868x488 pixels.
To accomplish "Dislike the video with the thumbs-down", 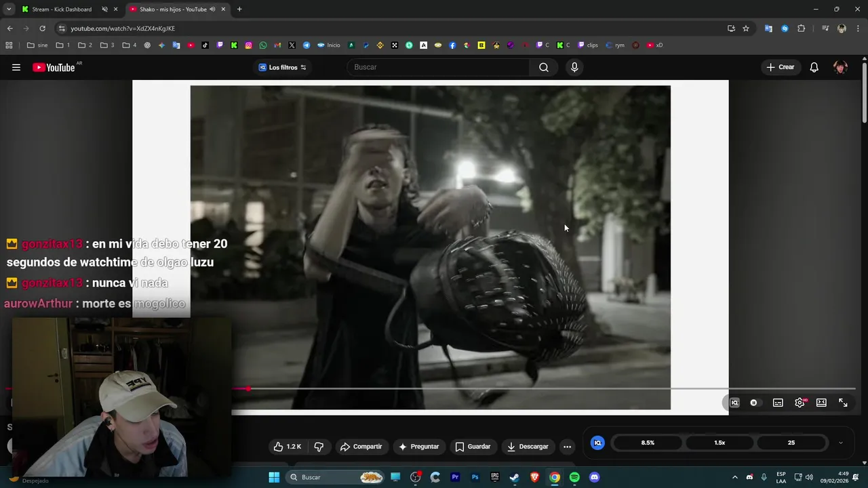I will coord(319,447).
